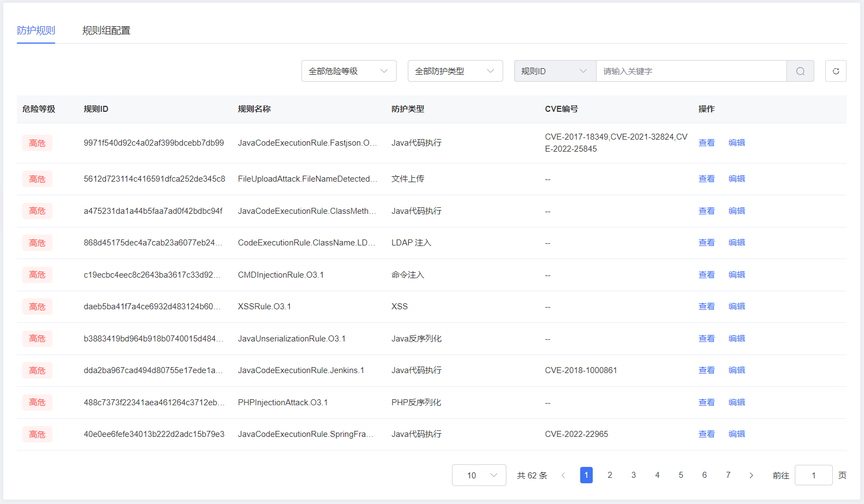The image size is (864, 504).
Task: Click 编辑 for FileUploadAttack rule row
Action: tap(737, 179)
